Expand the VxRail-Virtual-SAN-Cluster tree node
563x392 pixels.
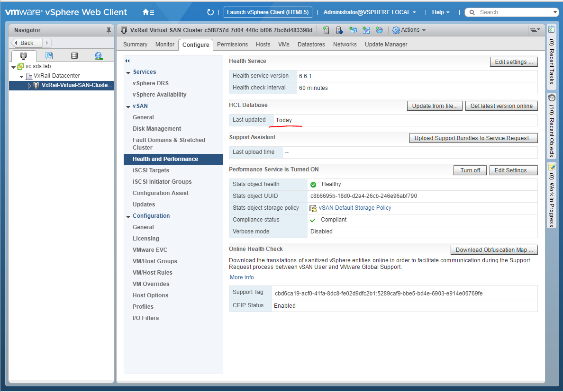click(29, 86)
